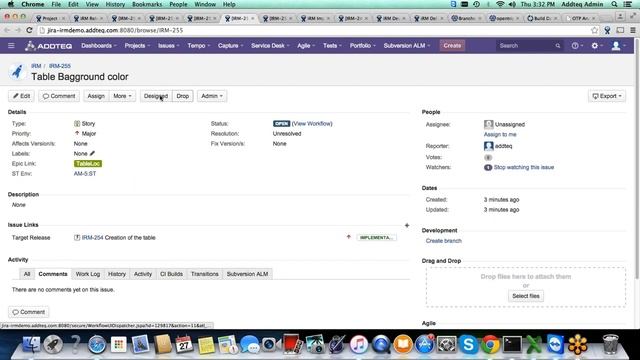640x360 pixels.
Task: Open the Chrome Bookmarks menu
Action: pyautogui.click(x=147, y=4)
